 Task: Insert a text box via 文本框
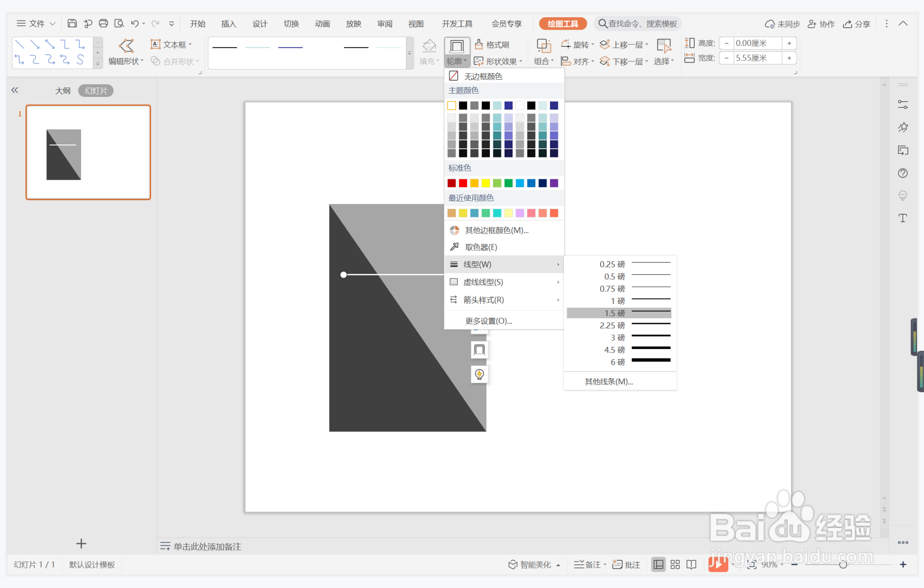coord(171,44)
